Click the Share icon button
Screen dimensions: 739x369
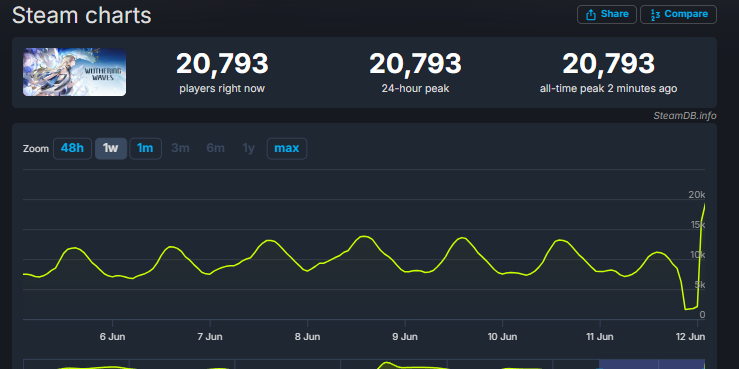607,14
